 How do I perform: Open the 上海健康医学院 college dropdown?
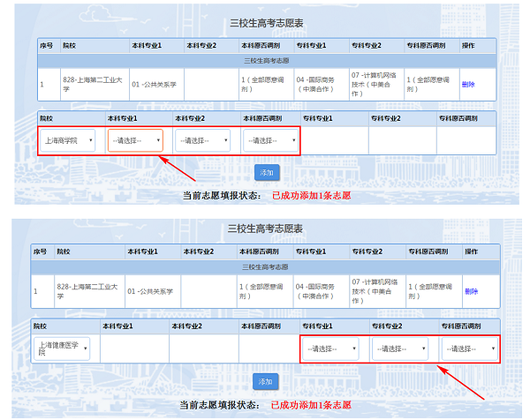pyautogui.click(x=62, y=349)
